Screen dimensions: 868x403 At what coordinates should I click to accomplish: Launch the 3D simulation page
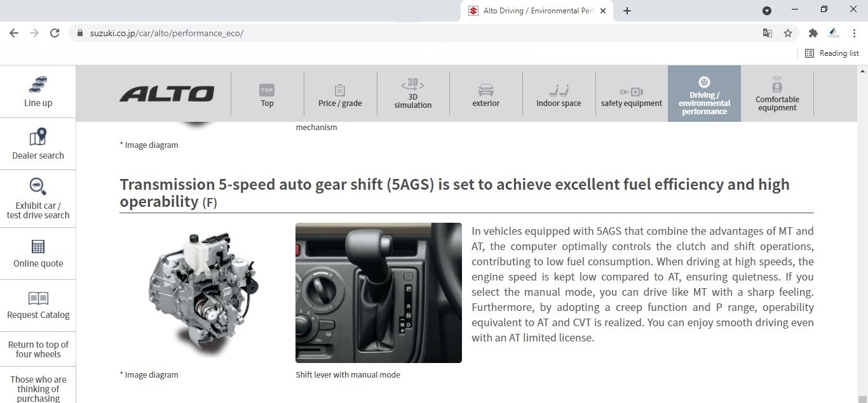tap(413, 94)
